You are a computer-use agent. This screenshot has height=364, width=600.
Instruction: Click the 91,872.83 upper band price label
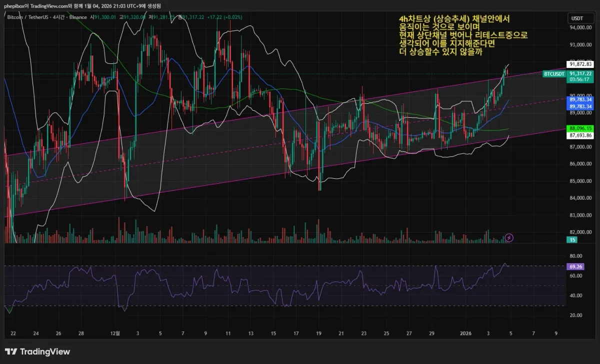point(580,64)
